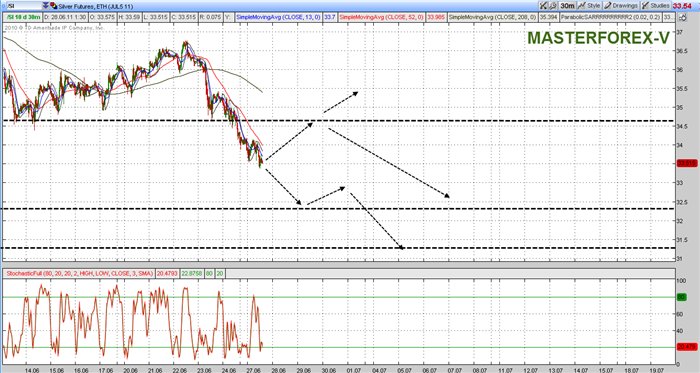Open the Studies menu
Image resolution: width=700 pixels, height=373 pixels.
655,6
